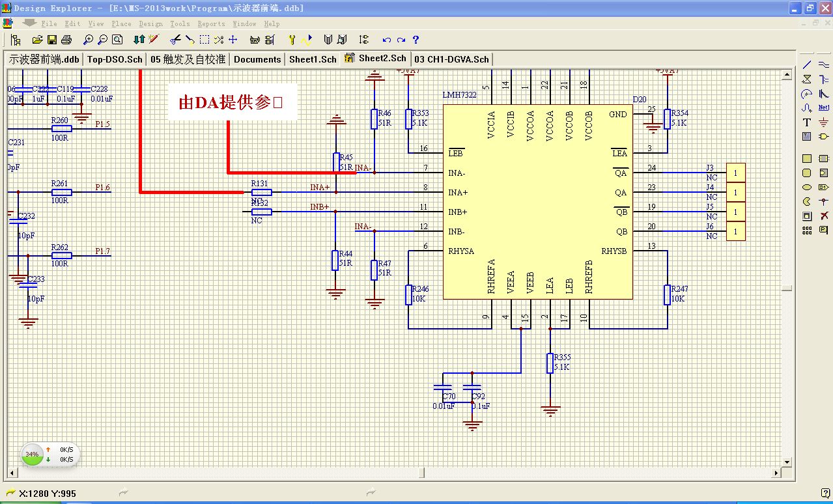Switch to the Top-DSO.Sch tab
The width and height of the screenshot is (833, 504).
(115, 59)
